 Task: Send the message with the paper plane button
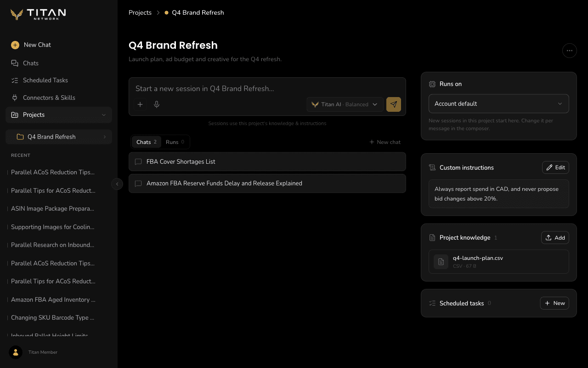(394, 104)
